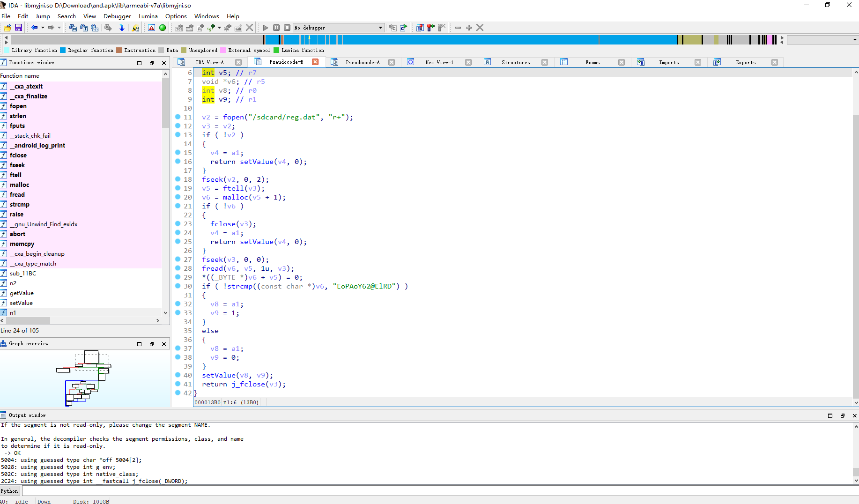
Task: Open the File menu
Action: click(6, 16)
